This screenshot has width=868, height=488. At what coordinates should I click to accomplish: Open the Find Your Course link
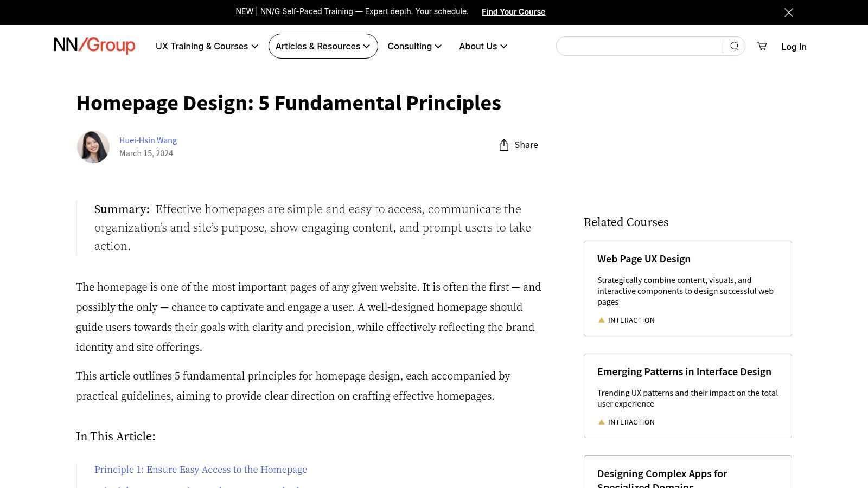513,11
